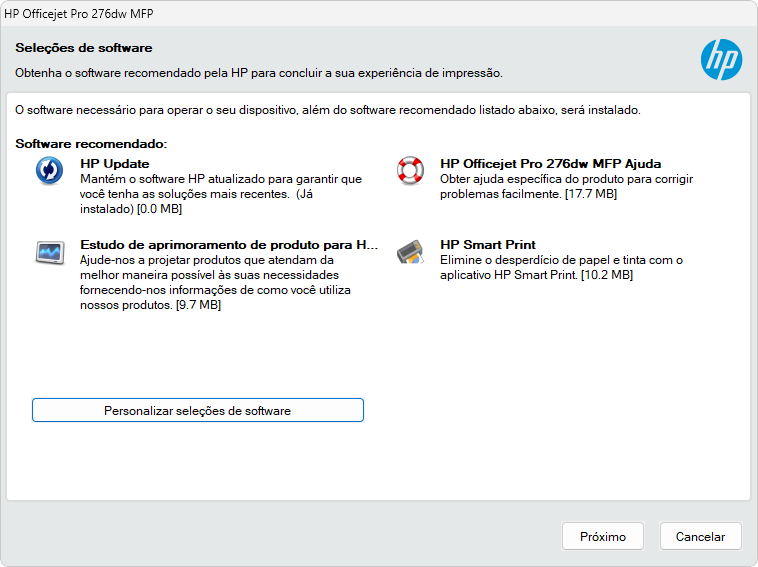Click the Estudo de aprimoramento de produto title
This screenshot has height=567, width=758.
(229, 245)
